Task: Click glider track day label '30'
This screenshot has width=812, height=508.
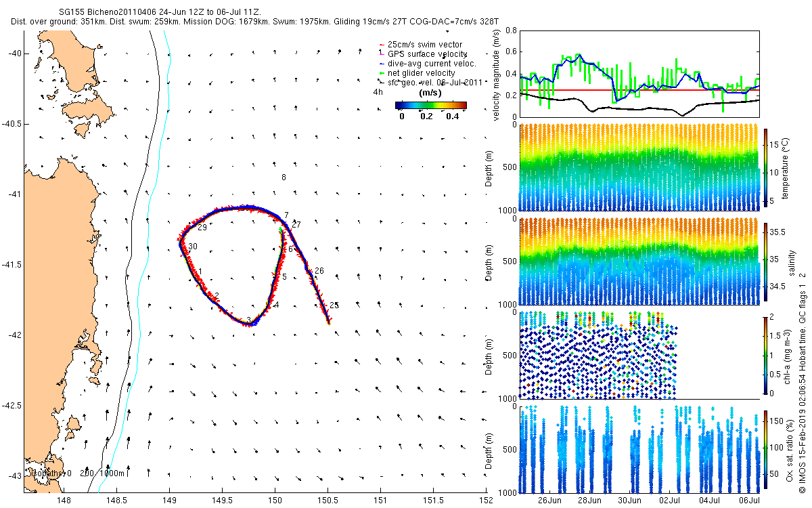Action: 193,247
